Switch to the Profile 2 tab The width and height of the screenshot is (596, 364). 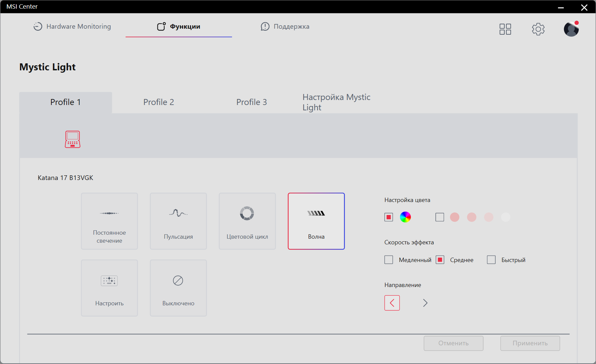point(159,102)
